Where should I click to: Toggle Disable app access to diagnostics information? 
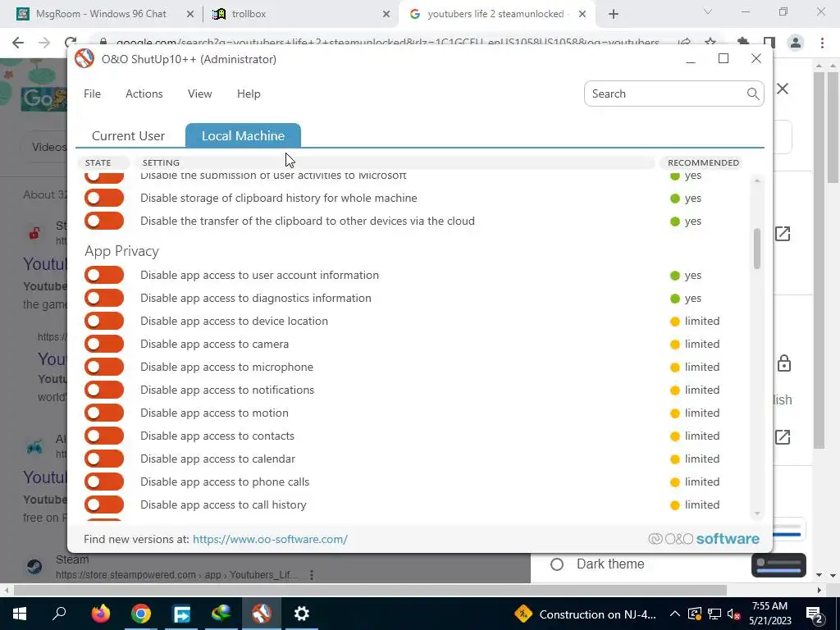pos(104,298)
